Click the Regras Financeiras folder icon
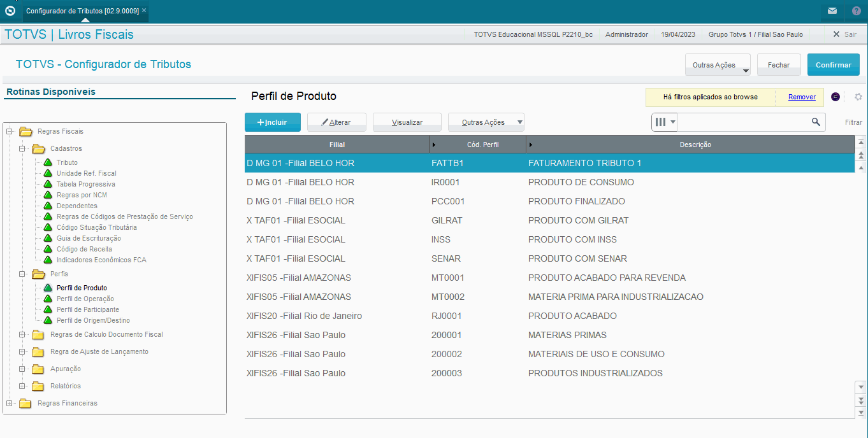This screenshot has height=438, width=868. pos(25,404)
